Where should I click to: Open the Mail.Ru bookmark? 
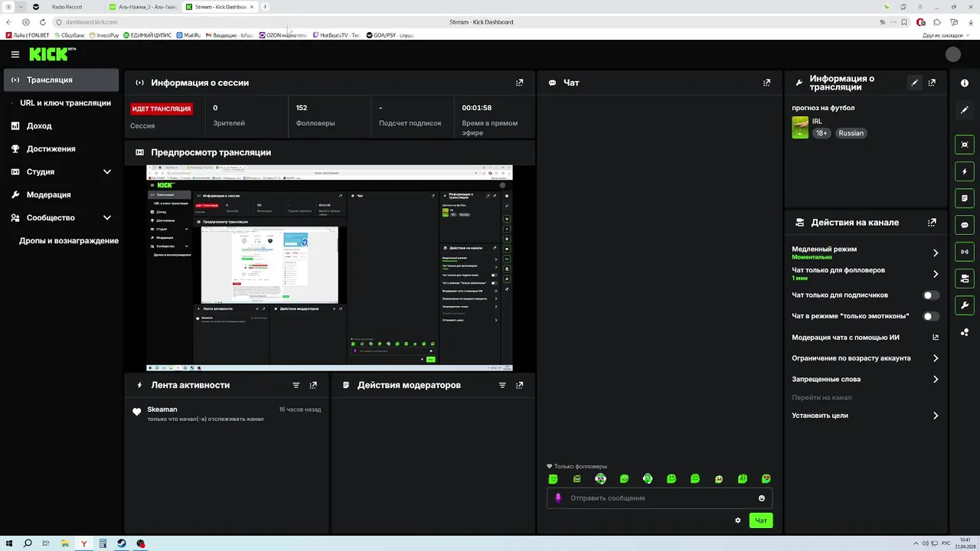click(188, 35)
